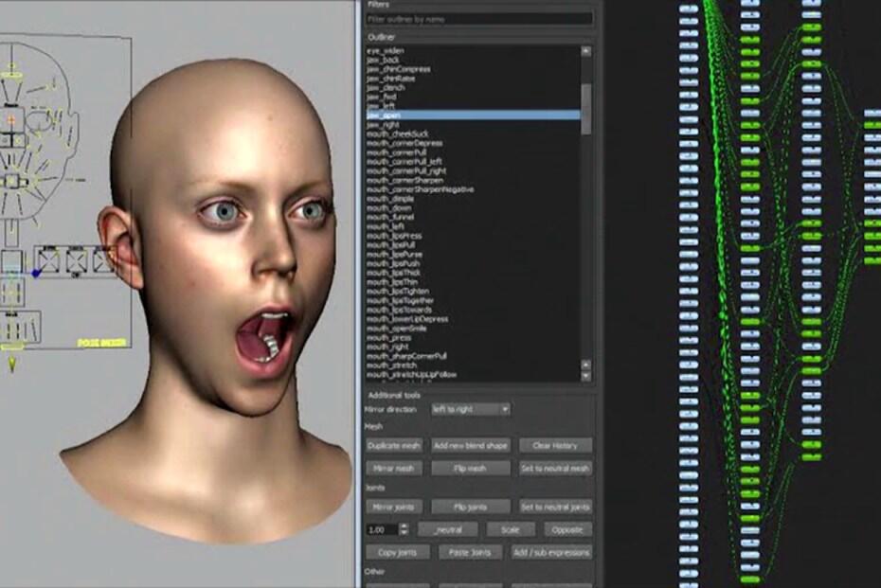Click the outliner scrollbar thumb
The width and height of the screenshot is (881, 588).
click(586, 109)
